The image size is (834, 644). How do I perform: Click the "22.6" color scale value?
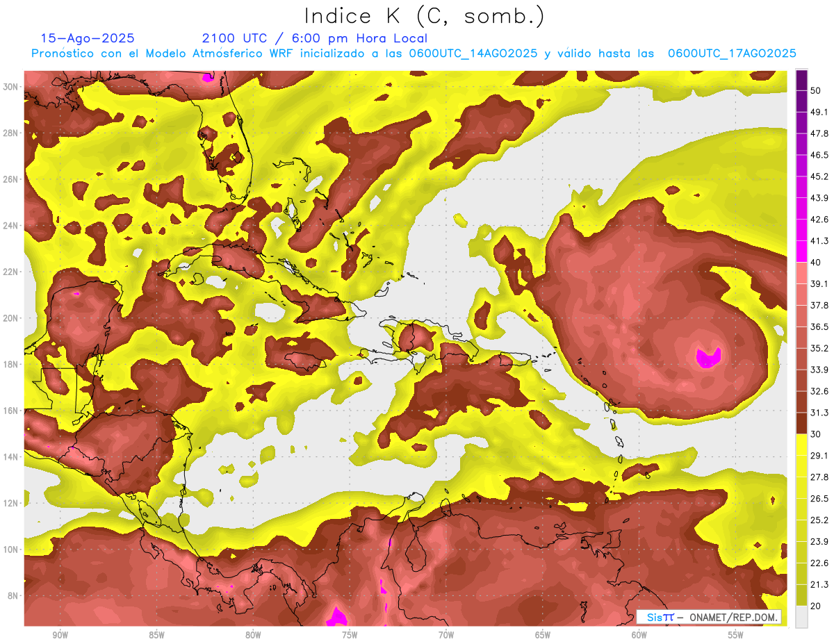(x=819, y=563)
